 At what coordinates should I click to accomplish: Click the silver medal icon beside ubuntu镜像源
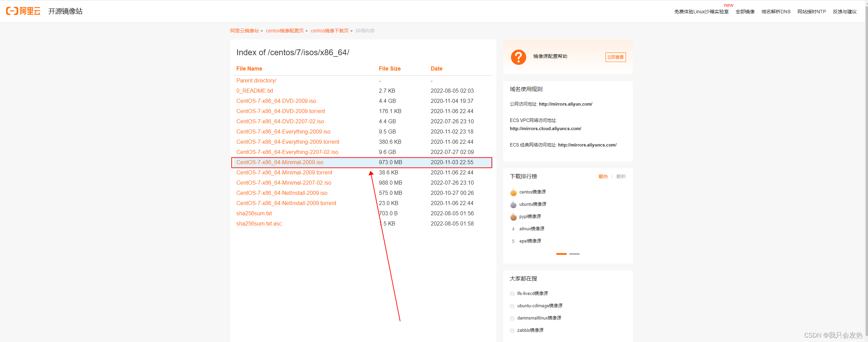point(513,205)
